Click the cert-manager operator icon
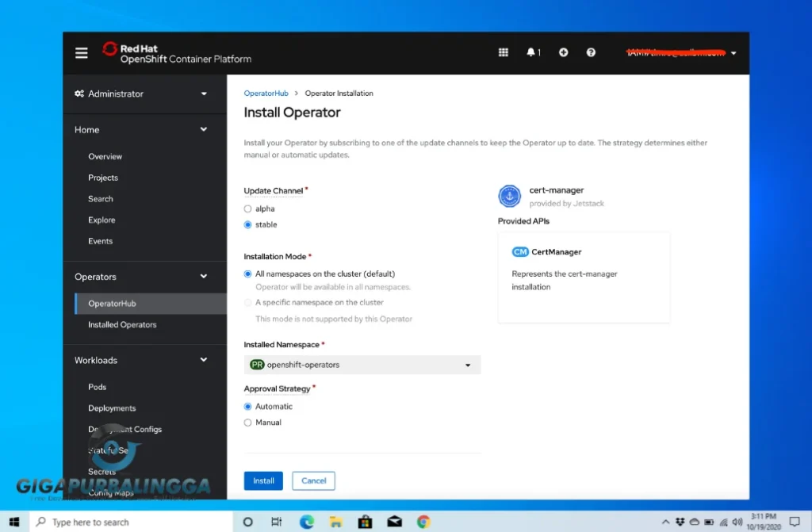812x532 pixels. click(509, 197)
